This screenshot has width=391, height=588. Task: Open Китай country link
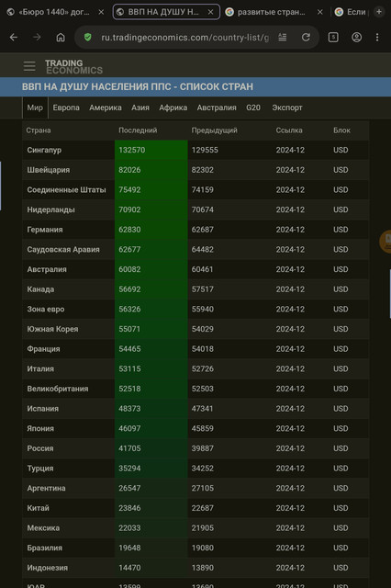coord(39,508)
